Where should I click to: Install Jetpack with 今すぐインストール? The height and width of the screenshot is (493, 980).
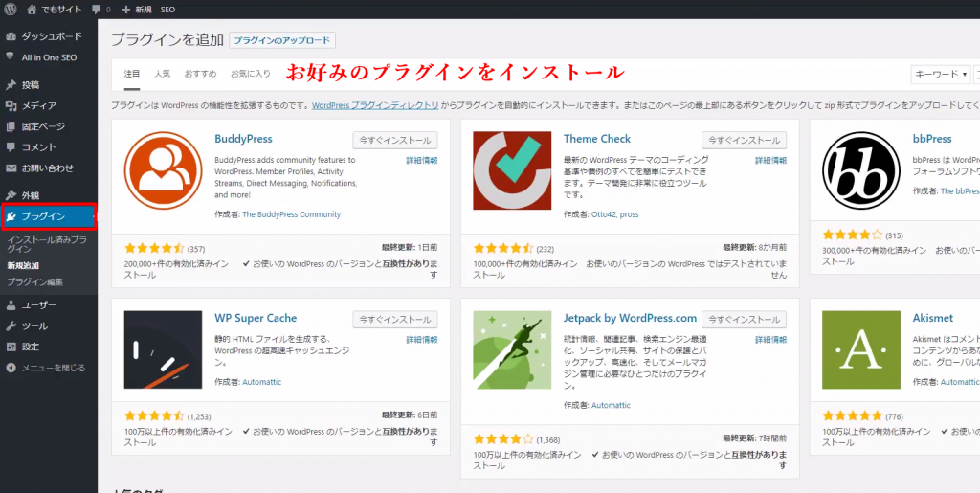(744, 320)
